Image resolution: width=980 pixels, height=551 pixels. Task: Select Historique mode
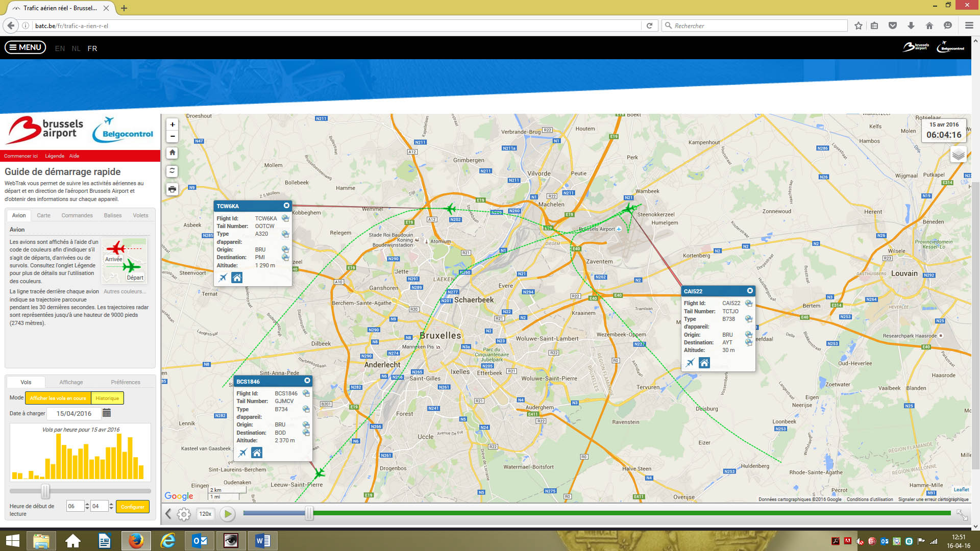[107, 398]
